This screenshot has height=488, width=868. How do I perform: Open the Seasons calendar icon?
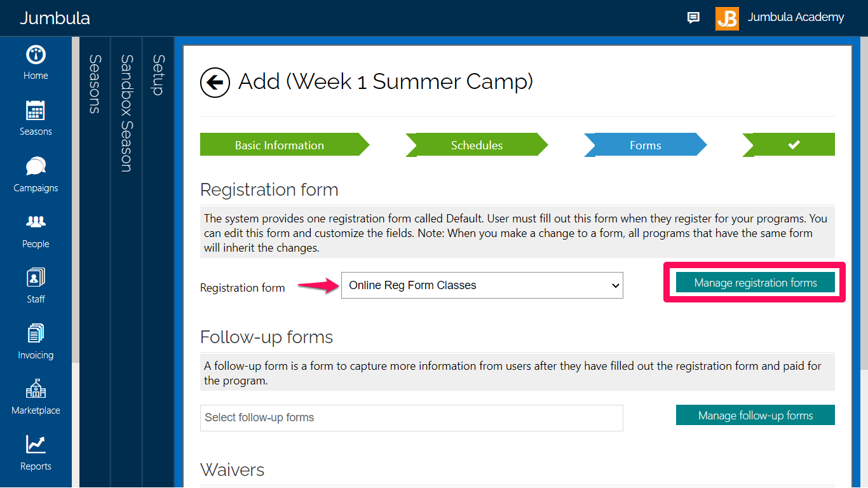pyautogui.click(x=36, y=111)
